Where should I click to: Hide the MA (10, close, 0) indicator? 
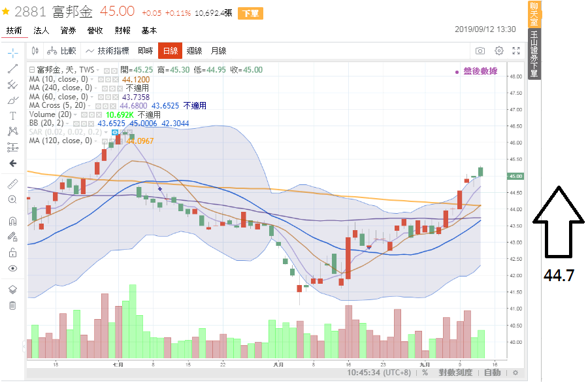101,80
